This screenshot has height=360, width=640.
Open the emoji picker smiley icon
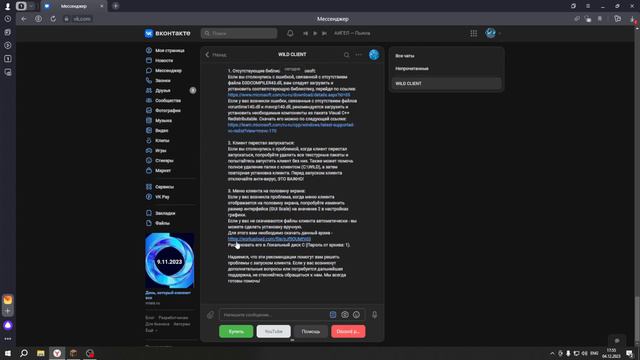point(356,315)
